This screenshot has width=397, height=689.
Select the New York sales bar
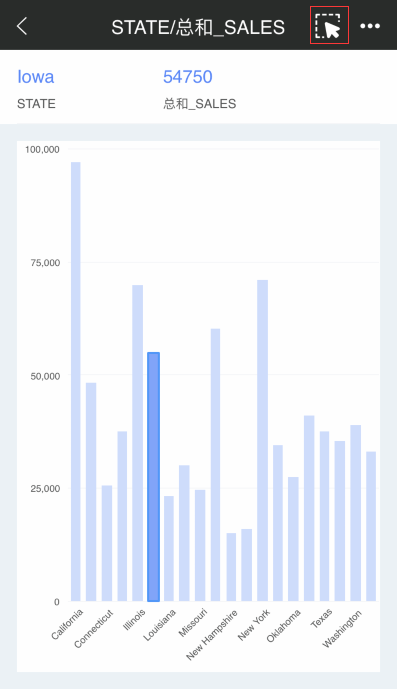262,440
